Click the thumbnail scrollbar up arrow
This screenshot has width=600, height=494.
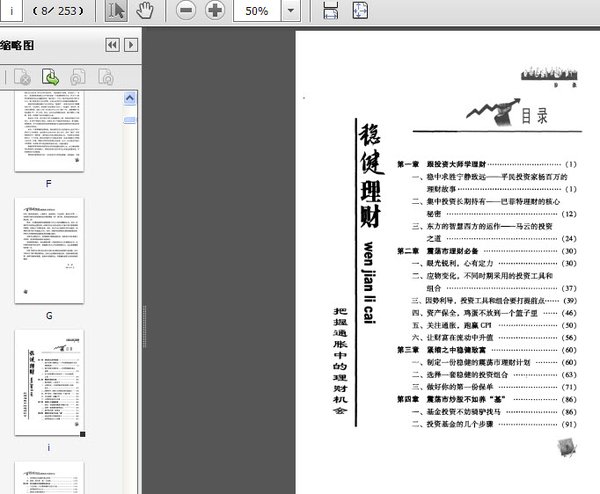[130, 98]
